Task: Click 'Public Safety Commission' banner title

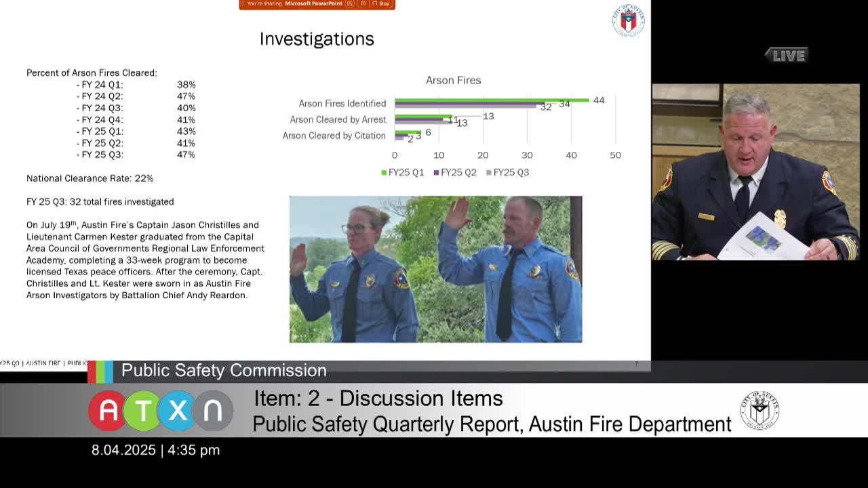Action: (224, 370)
